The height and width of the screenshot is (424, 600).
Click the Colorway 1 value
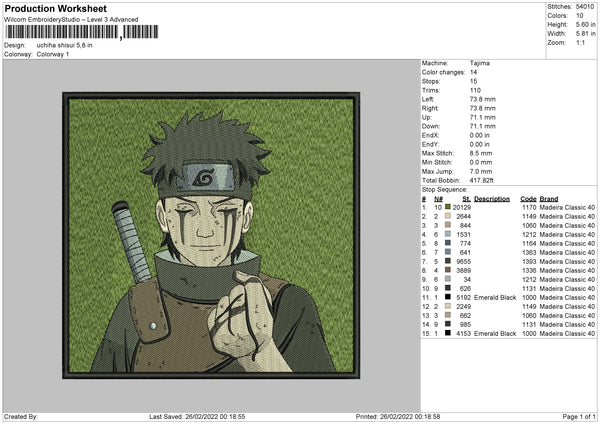click(53, 54)
